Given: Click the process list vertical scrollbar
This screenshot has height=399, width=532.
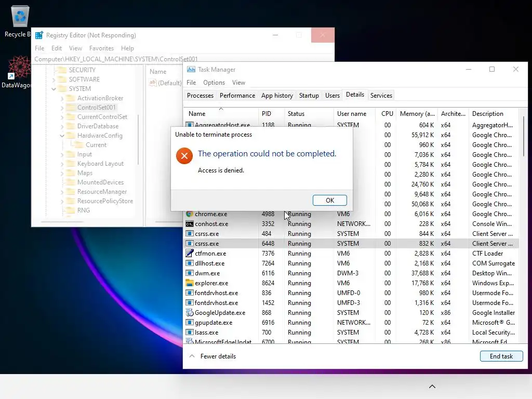Looking at the screenshot, I should tap(524, 136).
